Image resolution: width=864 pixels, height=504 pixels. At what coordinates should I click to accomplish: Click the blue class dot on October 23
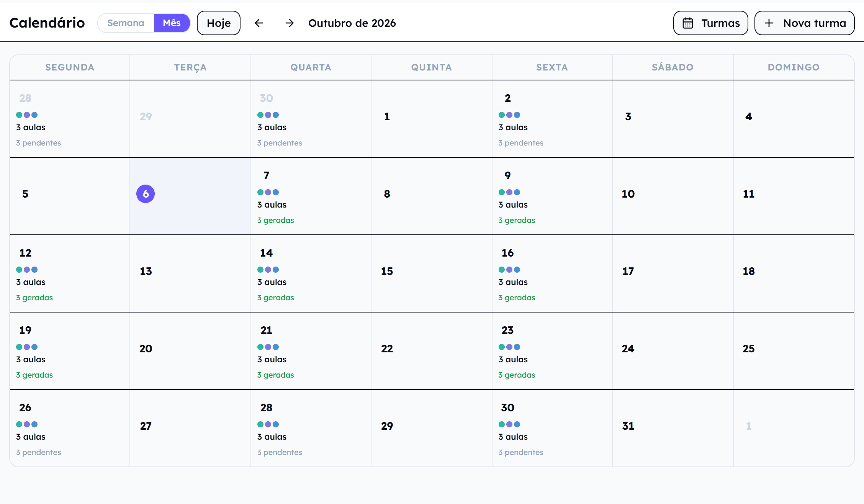[x=517, y=347]
